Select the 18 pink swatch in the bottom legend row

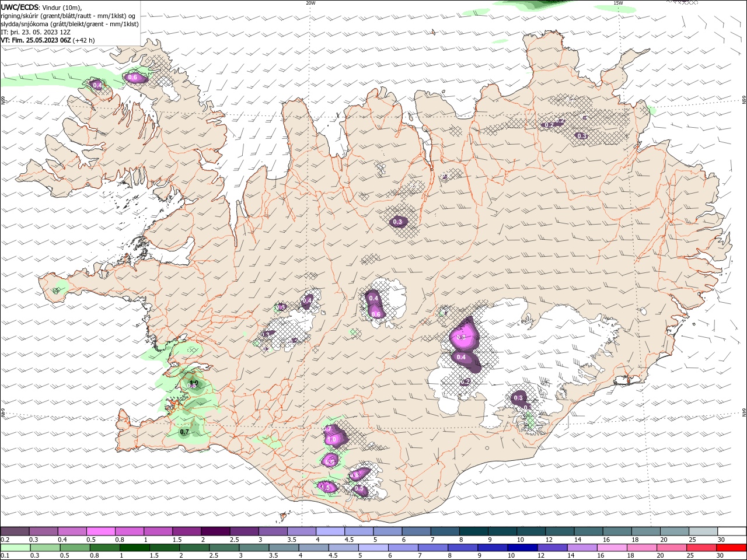click(642, 548)
